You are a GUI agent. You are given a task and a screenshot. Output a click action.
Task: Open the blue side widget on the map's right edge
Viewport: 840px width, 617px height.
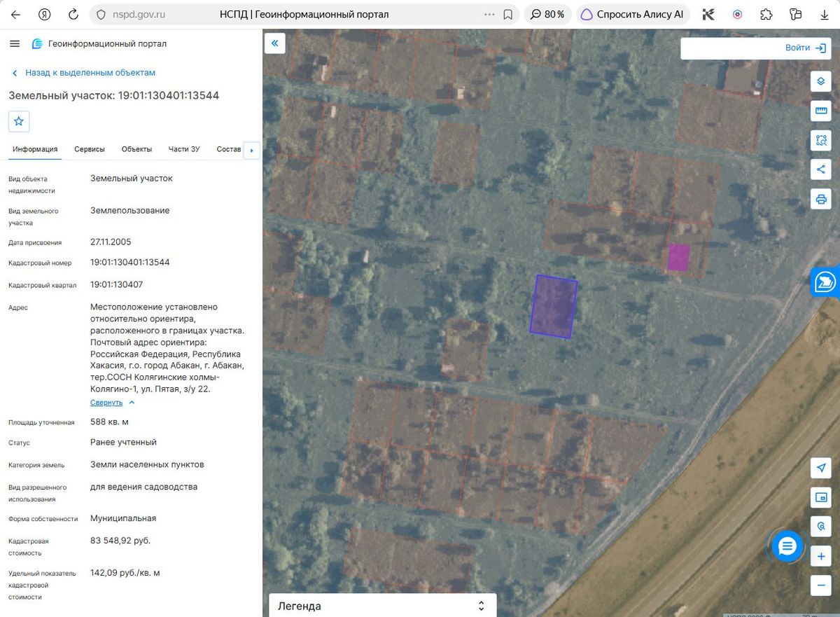click(825, 282)
